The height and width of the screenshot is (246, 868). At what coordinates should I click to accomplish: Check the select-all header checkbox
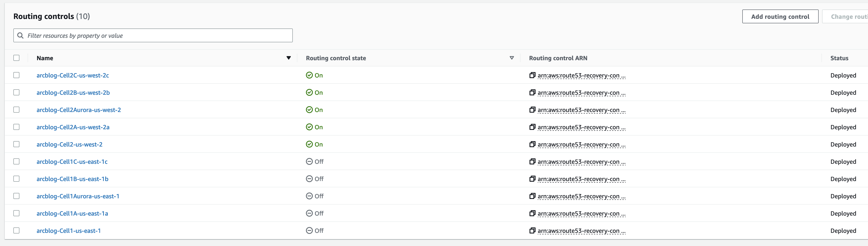click(17, 58)
